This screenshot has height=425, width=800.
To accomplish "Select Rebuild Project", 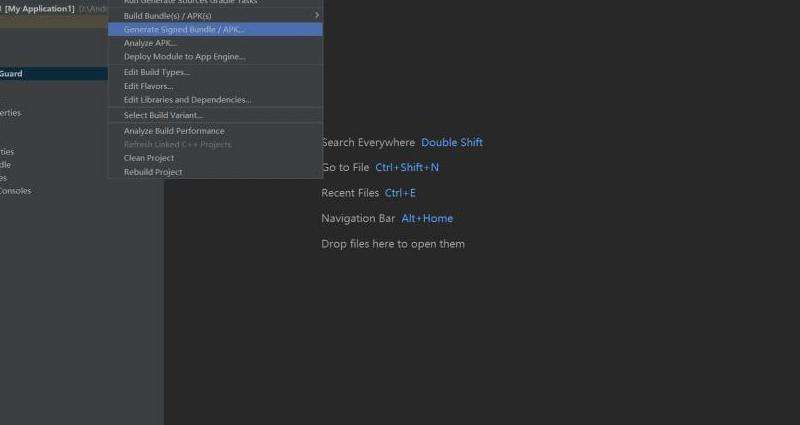I will [x=215, y=172].
